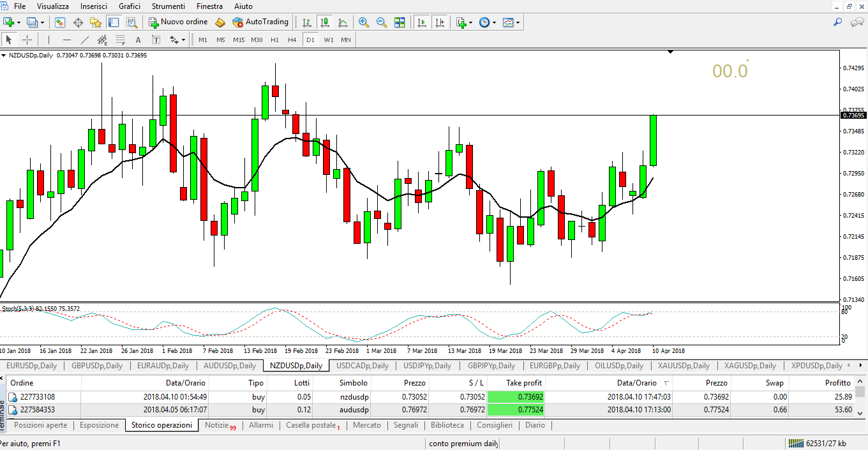
Task: Zoom out on the chart
Action: coord(382,22)
